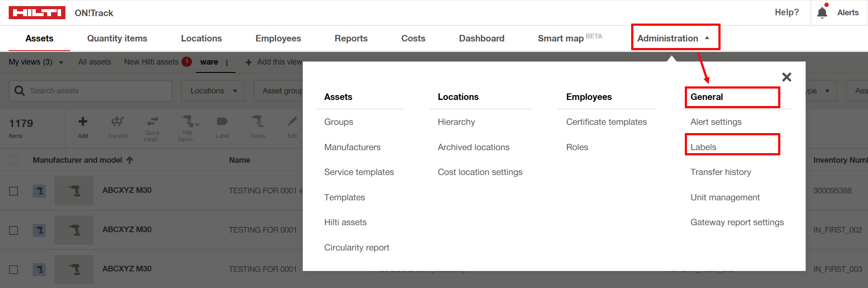This screenshot has width=868, height=288.
Task: Open the Help link
Action: coord(786,13)
